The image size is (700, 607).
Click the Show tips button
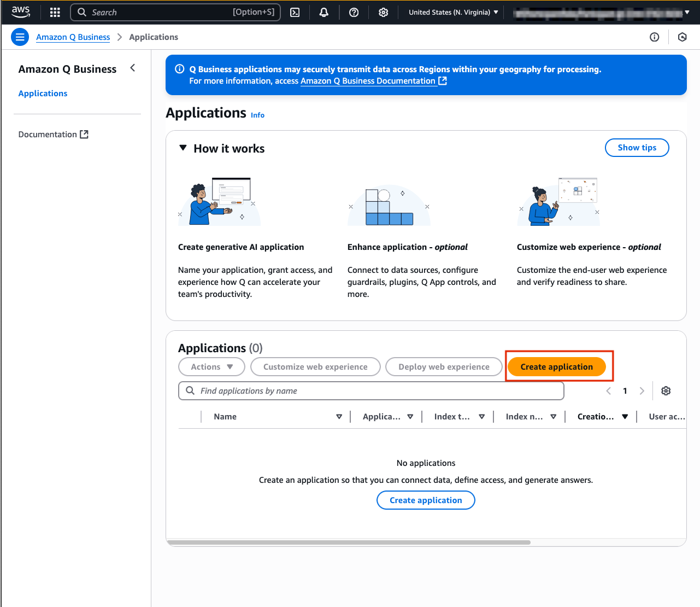click(x=637, y=148)
